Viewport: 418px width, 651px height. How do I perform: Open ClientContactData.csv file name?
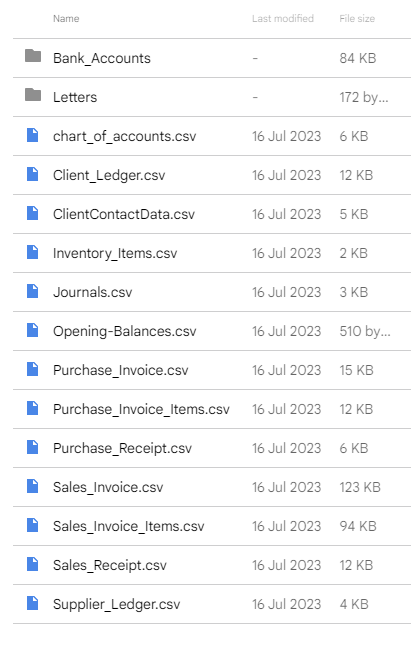click(x=124, y=214)
